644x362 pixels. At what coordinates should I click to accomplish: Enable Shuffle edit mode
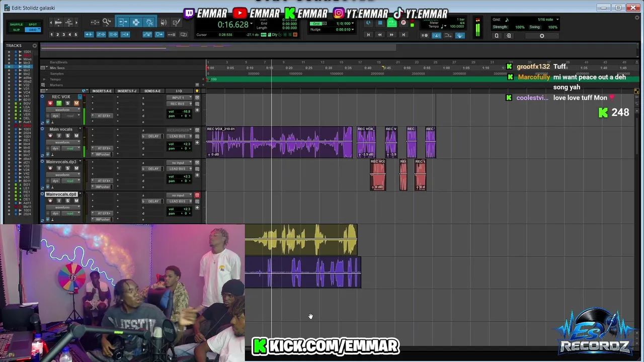coord(16,25)
